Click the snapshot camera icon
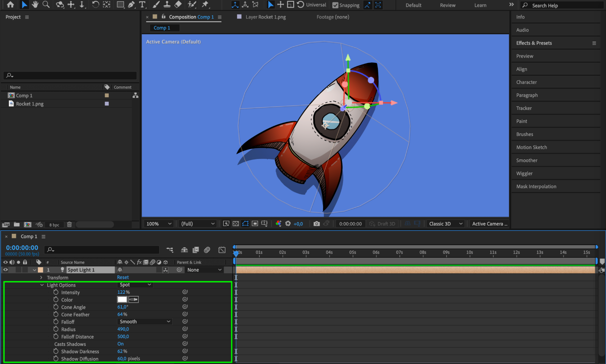606x364 pixels. (316, 224)
